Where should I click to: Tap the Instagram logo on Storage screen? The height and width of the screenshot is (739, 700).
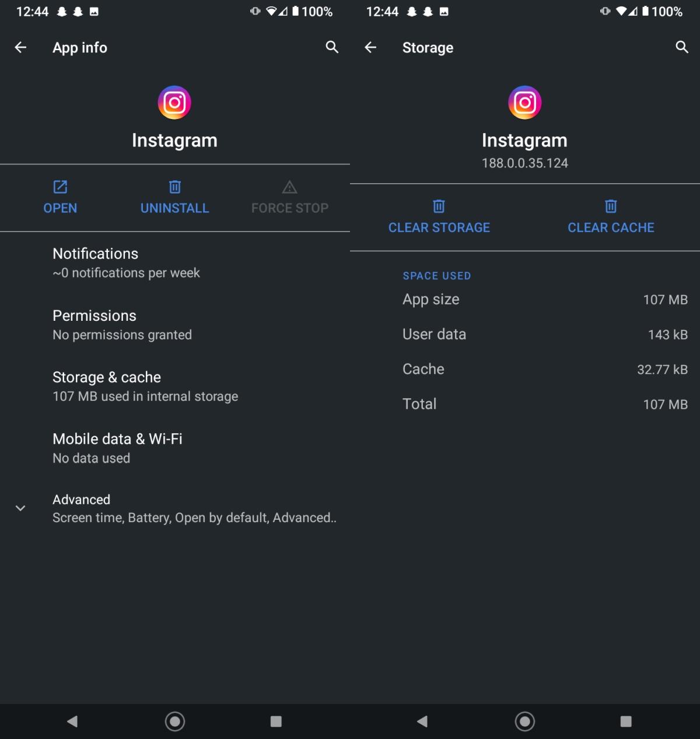coord(525,103)
